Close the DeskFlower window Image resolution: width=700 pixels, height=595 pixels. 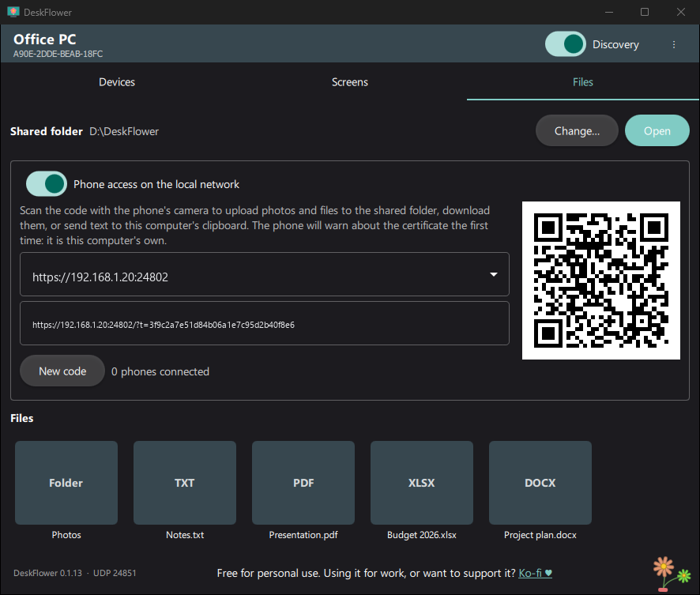(681, 12)
